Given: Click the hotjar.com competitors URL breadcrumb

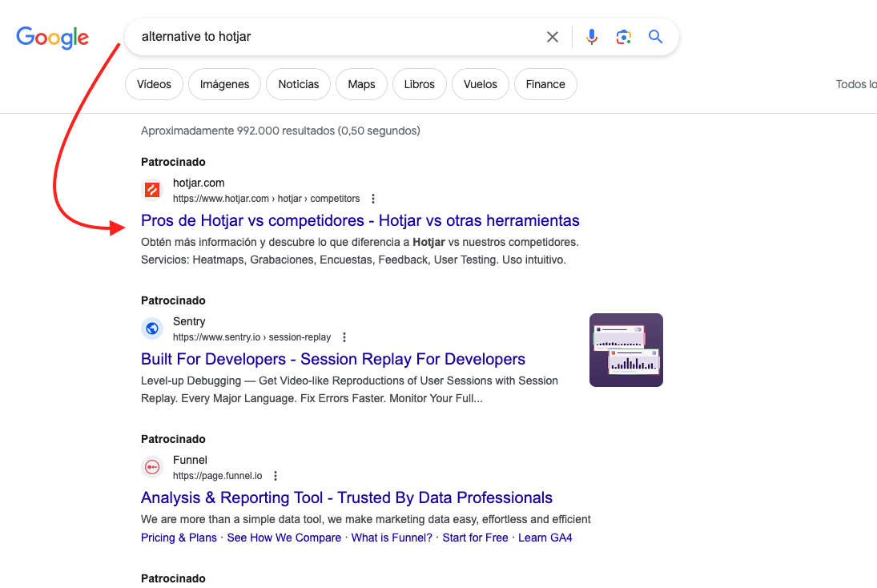Looking at the screenshot, I should pos(266,199).
